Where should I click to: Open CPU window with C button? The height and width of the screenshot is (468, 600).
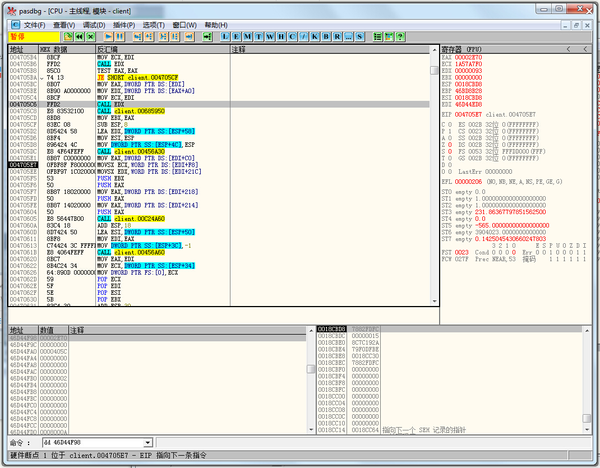(x=294, y=36)
